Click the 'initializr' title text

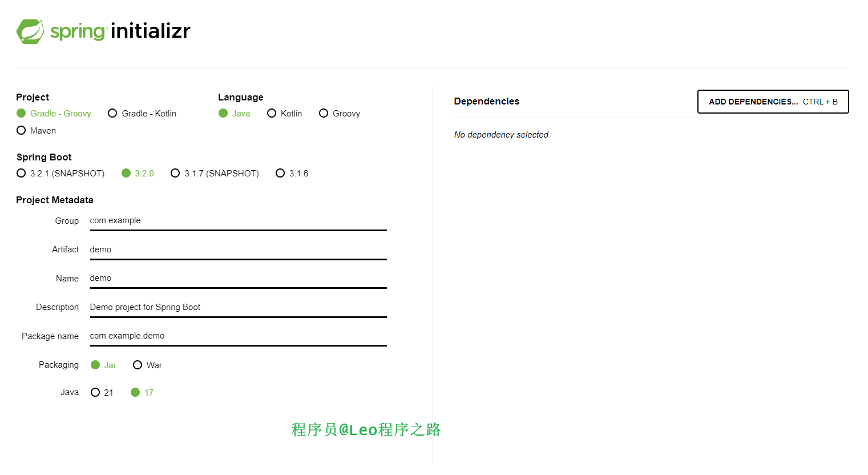click(x=151, y=31)
